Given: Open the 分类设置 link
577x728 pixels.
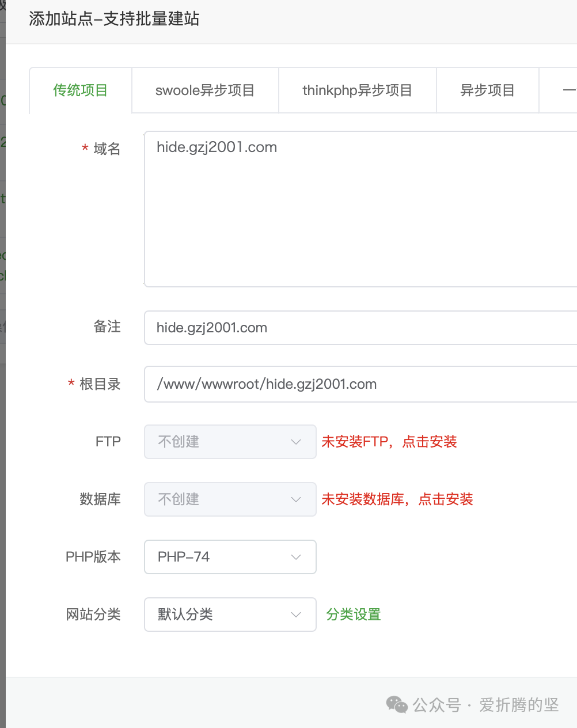Looking at the screenshot, I should tap(354, 615).
